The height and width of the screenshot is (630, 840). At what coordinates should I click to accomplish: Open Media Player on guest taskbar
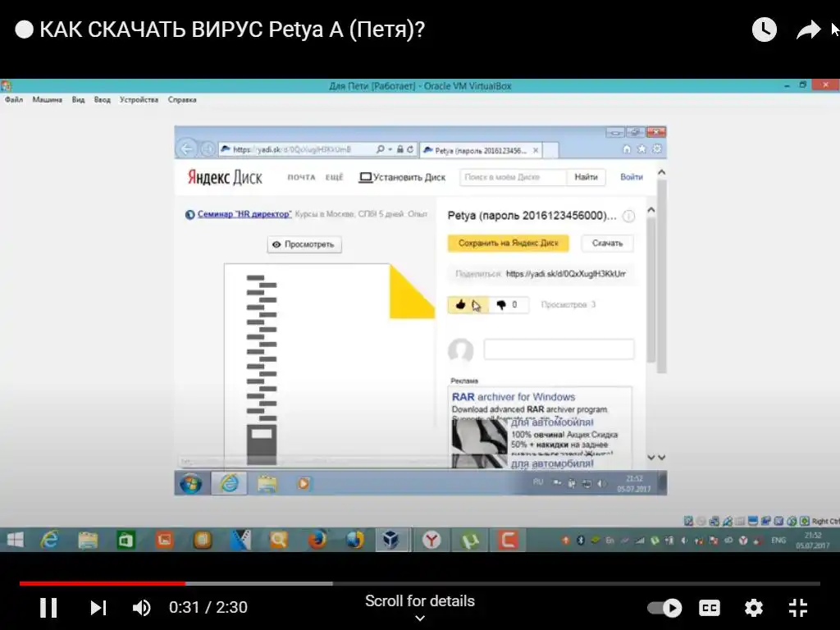pyautogui.click(x=304, y=484)
